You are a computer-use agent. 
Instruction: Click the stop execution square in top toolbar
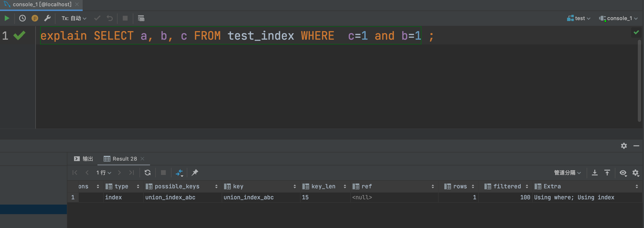pyautogui.click(x=125, y=18)
